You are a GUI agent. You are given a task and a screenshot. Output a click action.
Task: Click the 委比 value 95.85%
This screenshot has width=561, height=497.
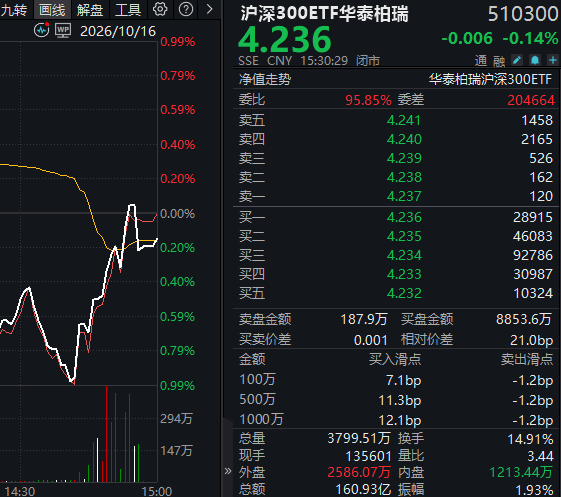368,100
